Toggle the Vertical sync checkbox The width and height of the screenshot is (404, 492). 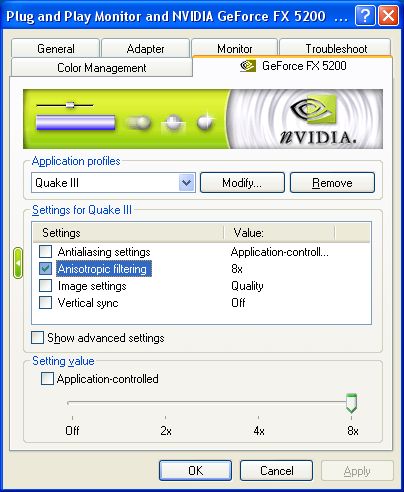tap(45, 303)
